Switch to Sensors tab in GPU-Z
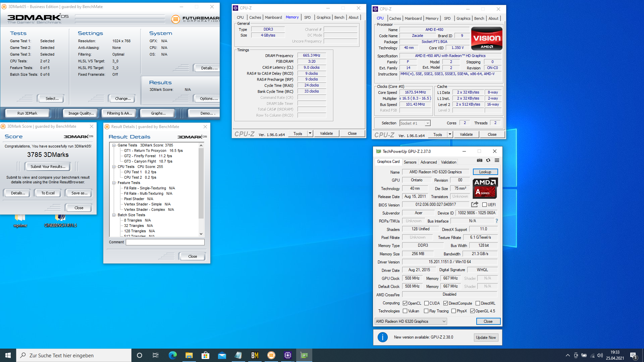Viewport: 644px width, 362px height. point(410,162)
